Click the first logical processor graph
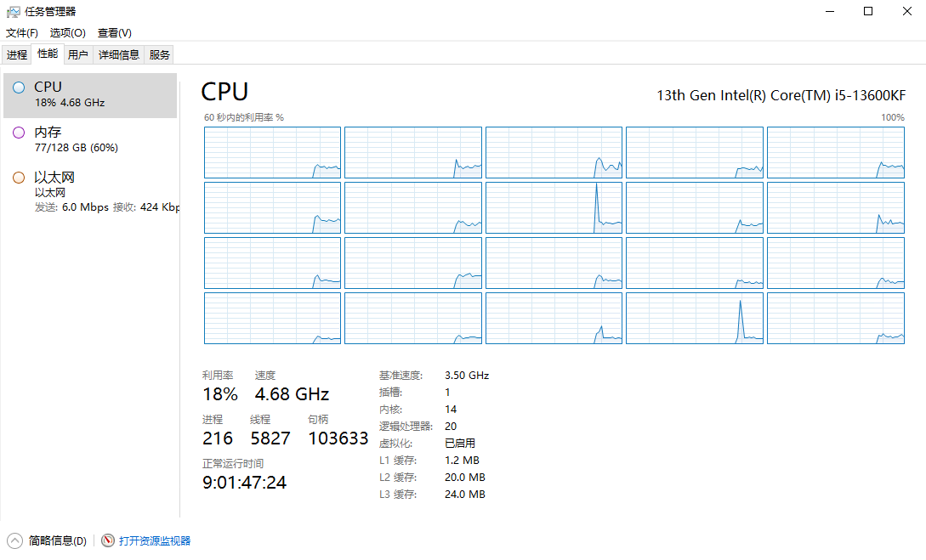 click(272, 152)
